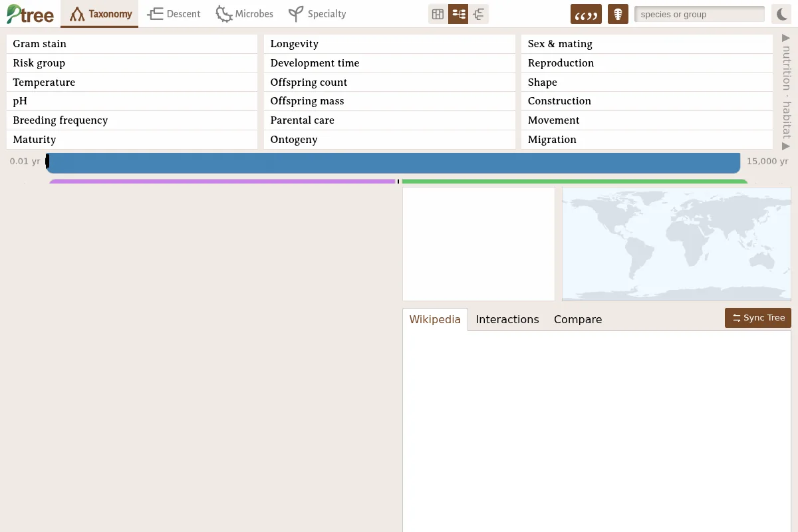Viewport: 798px width, 532px height.
Task: Switch to the Specialty tab
Action: [317, 14]
